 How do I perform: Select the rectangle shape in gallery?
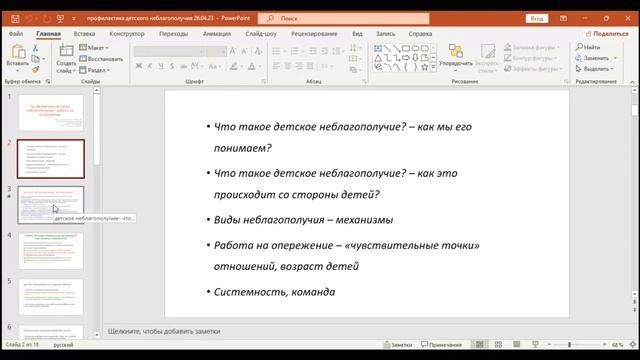[x=406, y=49]
